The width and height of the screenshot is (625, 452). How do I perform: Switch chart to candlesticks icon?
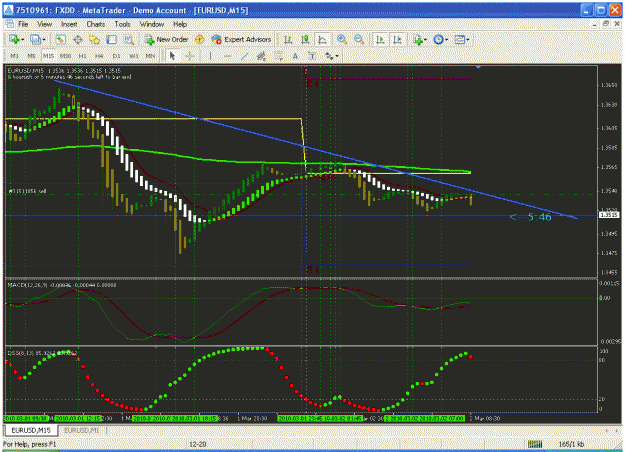coord(305,39)
